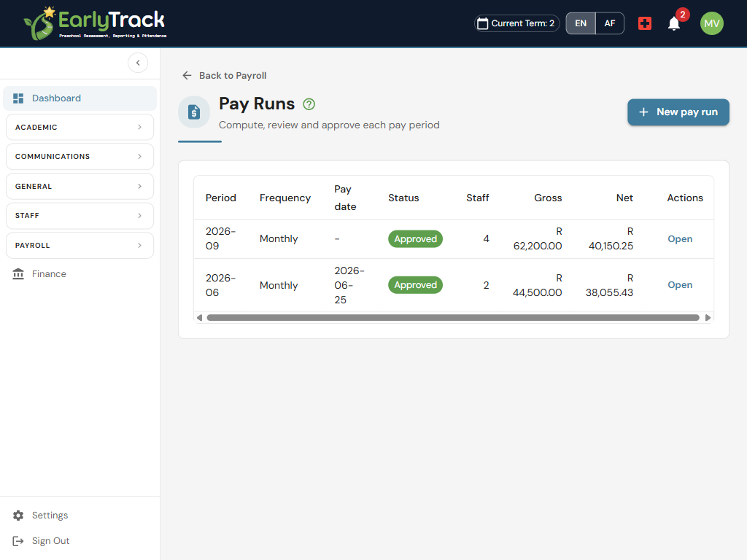
Task: Click the Pay Runs document dollar icon
Action: pos(194,112)
